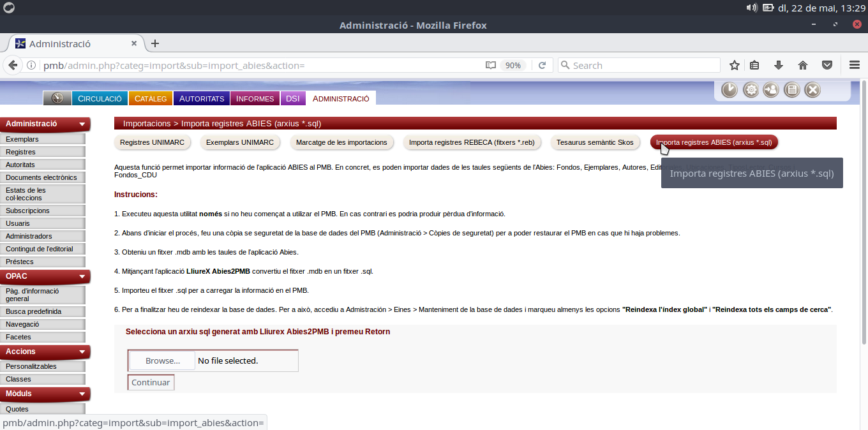Switch to the Catàleg tab
868x430 pixels.
151,98
